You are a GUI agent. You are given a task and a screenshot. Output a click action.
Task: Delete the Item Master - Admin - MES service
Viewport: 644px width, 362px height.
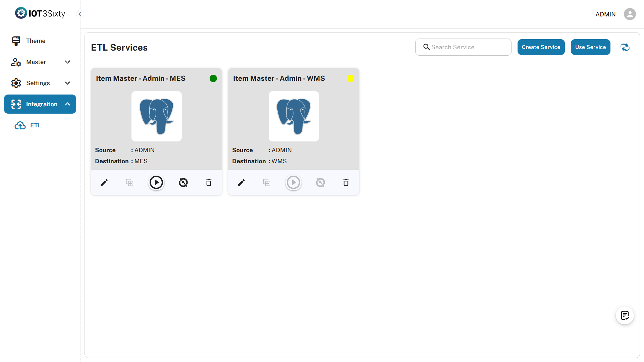point(209,183)
